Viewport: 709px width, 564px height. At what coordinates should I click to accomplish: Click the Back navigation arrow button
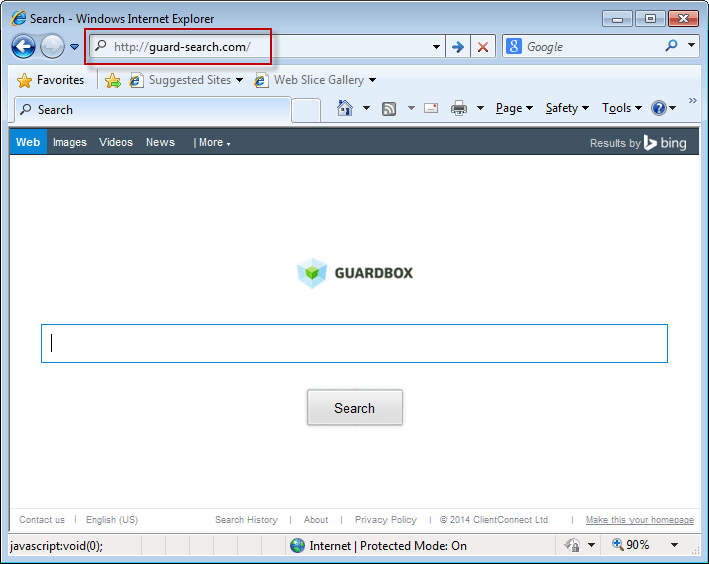point(23,47)
